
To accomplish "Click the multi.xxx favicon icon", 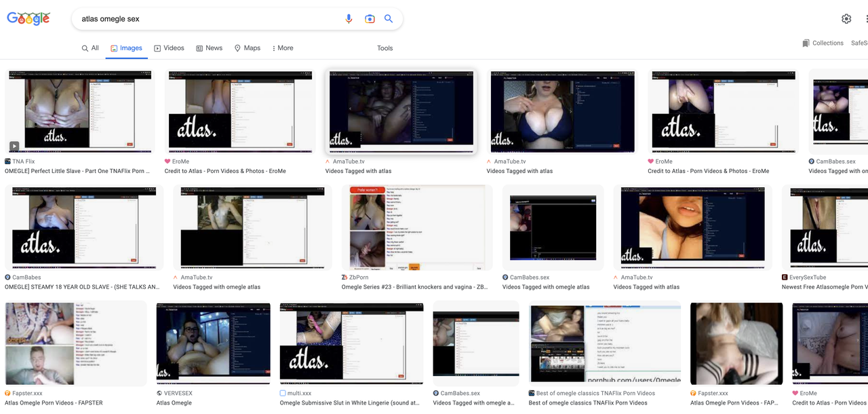I will [x=283, y=394].
